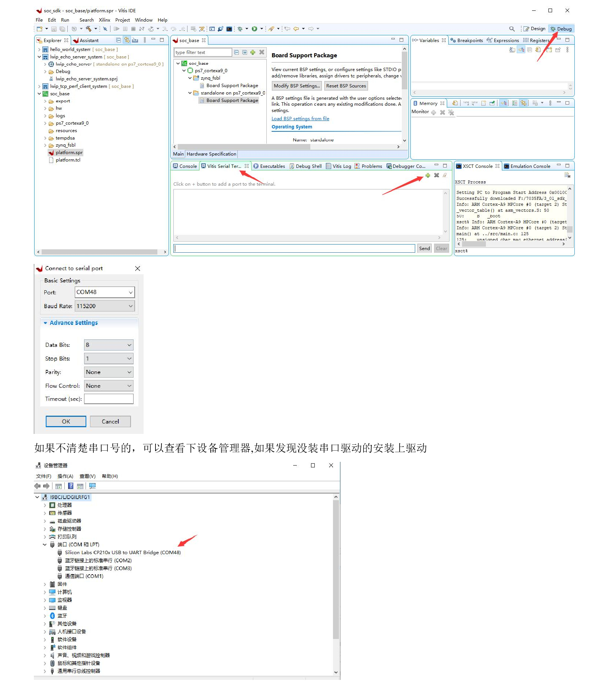Click the Bluetooth (蓝牙) device category

point(62,616)
